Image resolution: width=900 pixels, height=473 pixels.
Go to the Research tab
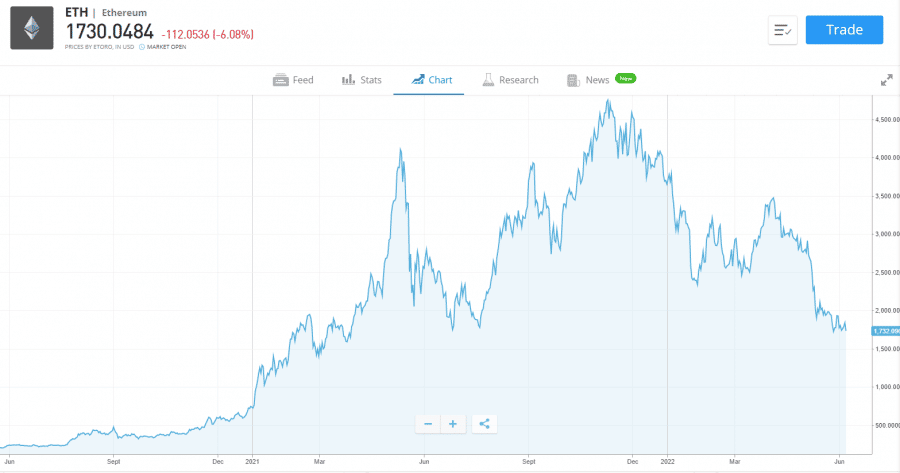509,80
